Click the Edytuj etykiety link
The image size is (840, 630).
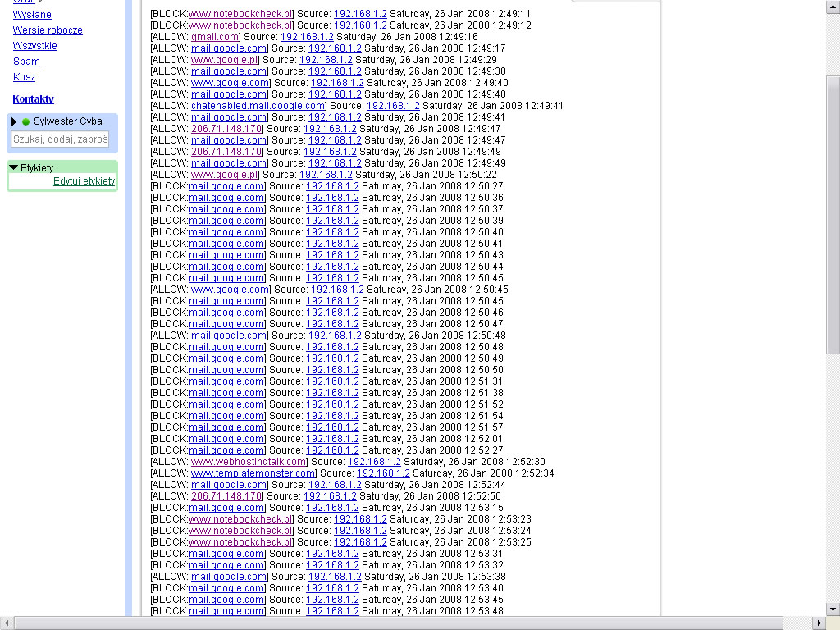point(84,181)
